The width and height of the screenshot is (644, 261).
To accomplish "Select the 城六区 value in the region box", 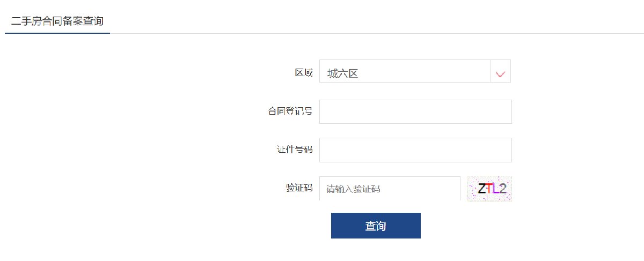I will pos(342,74).
